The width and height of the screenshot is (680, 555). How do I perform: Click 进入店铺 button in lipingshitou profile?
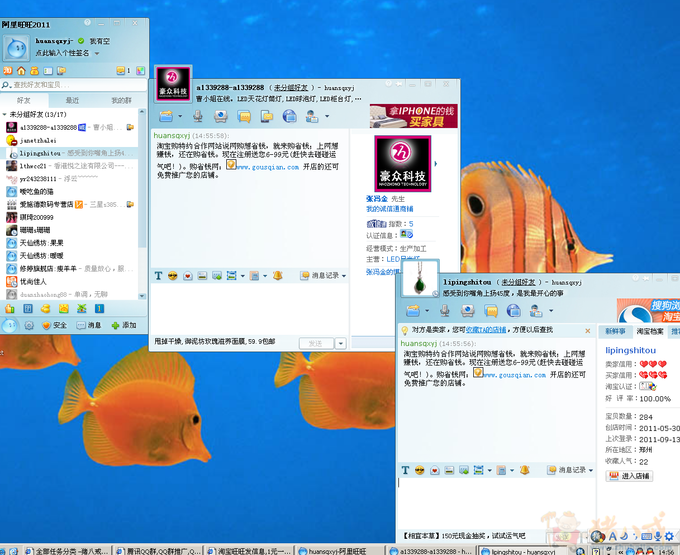click(629, 476)
